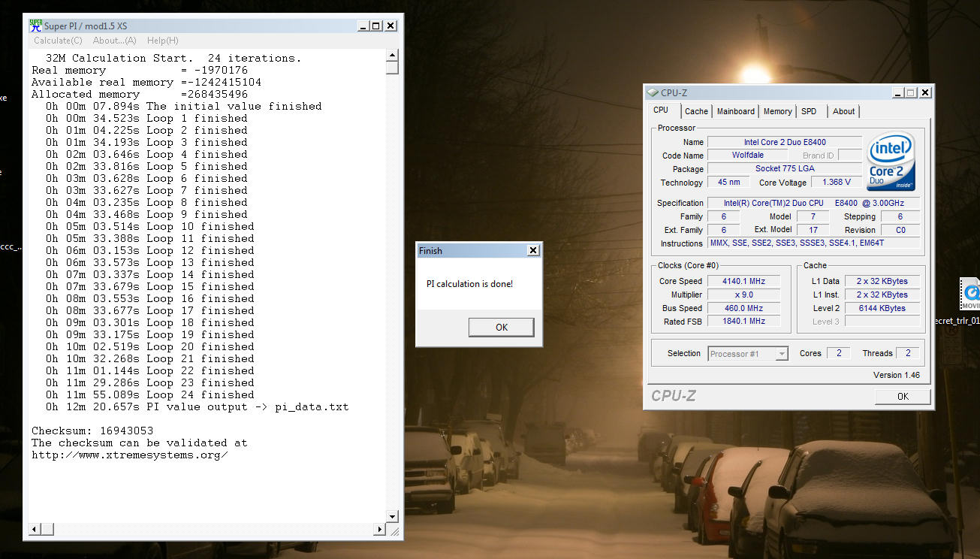
Task: Click the Version 1.46 label in CPU-Z
Action: click(x=896, y=375)
